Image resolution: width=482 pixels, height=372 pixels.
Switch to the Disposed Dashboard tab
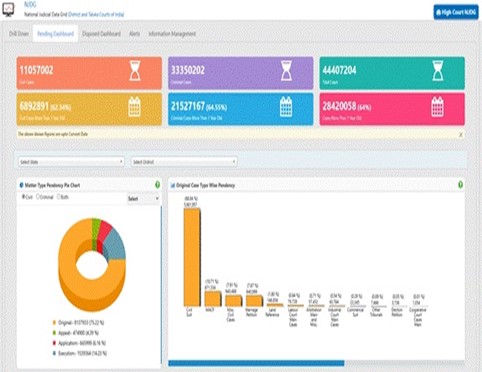101,34
